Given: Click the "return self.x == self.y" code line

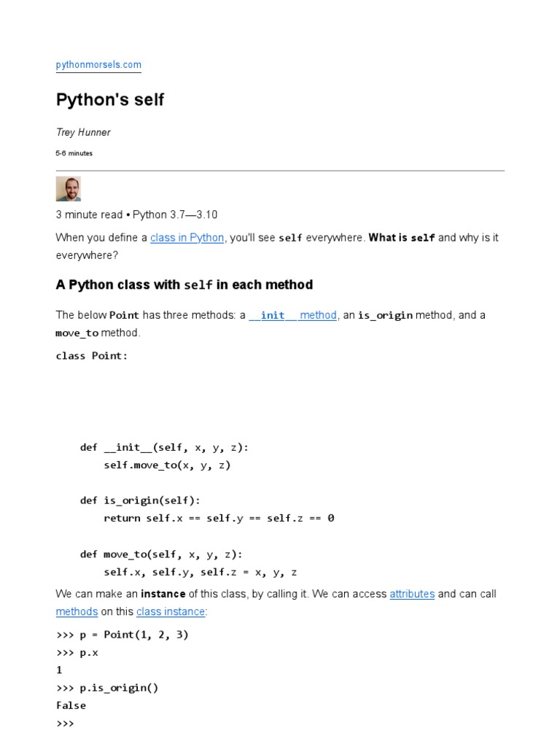Looking at the screenshot, I should click(x=219, y=518).
